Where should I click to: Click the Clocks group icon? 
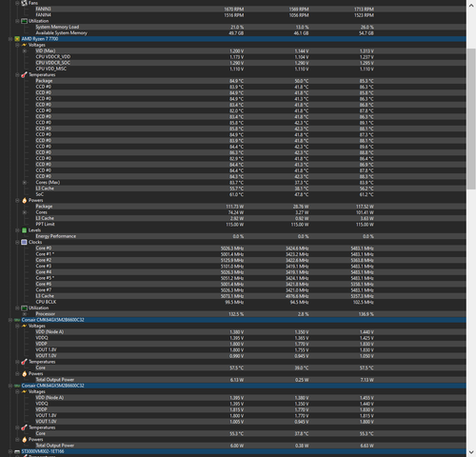coord(24,242)
